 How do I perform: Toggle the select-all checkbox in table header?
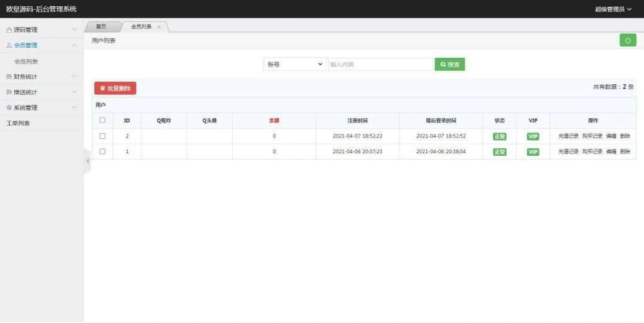coord(103,120)
